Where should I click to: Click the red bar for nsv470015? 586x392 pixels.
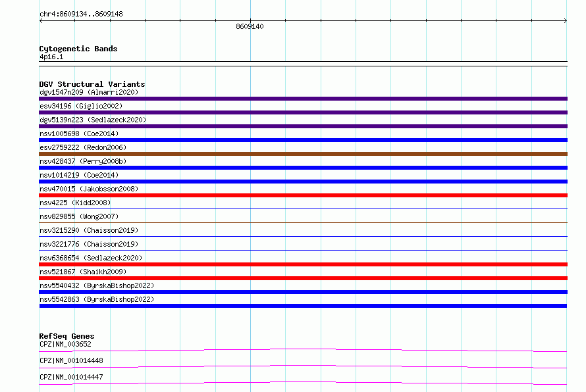pyautogui.click(x=303, y=195)
